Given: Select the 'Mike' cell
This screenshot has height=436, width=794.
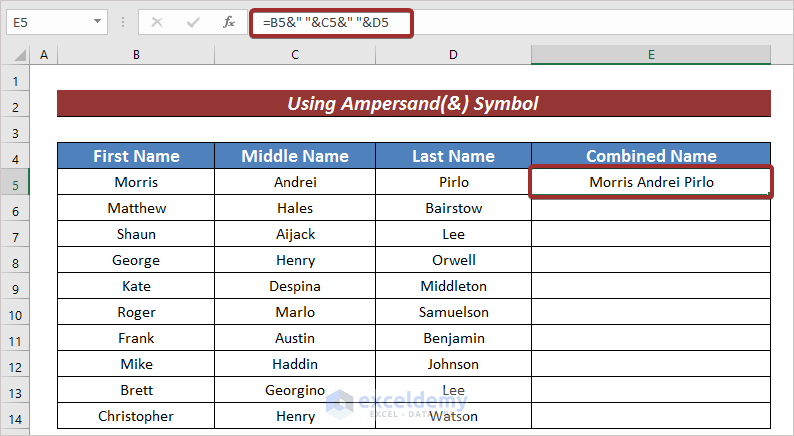Looking at the screenshot, I should pyautogui.click(x=136, y=364).
